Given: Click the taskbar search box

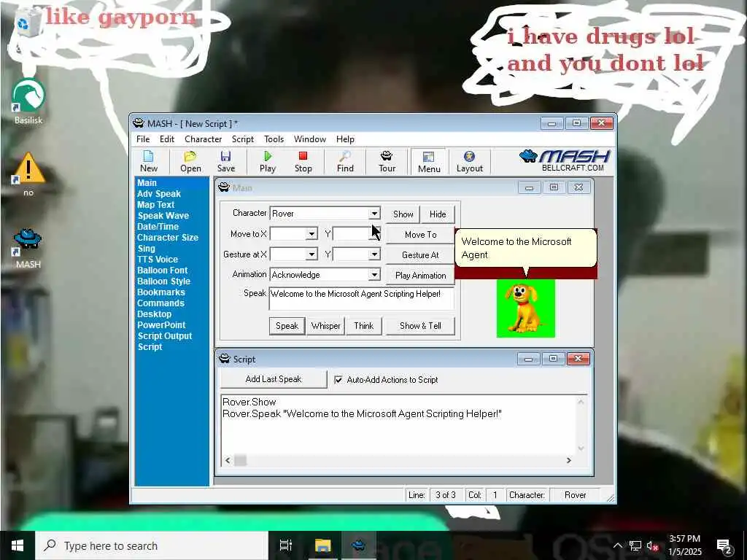Looking at the screenshot, I should click(x=152, y=545).
